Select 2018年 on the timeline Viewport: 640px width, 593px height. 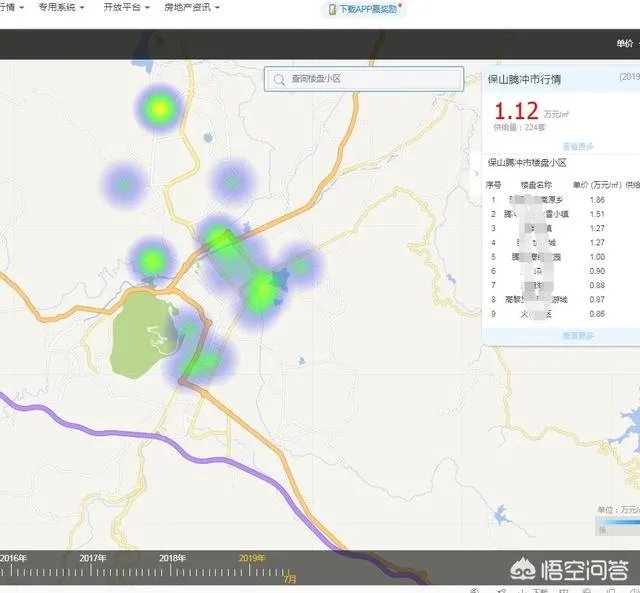172,558
